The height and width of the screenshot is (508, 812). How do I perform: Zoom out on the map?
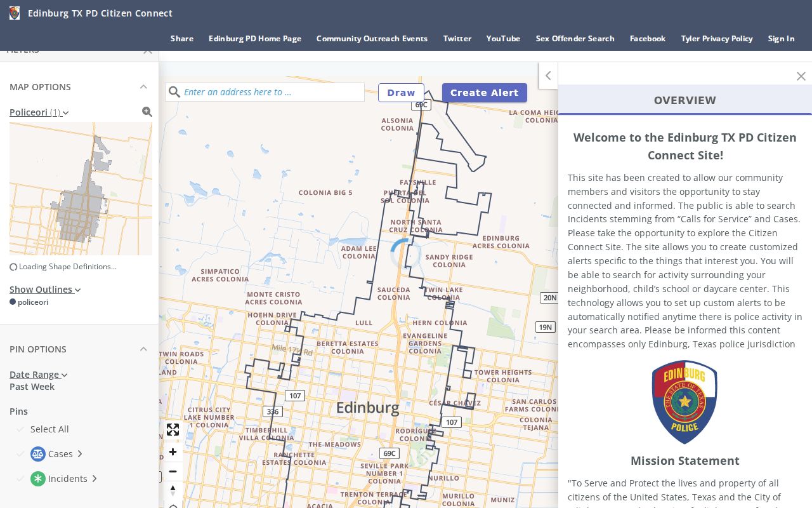pyautogui.click(x=173, y=471)
